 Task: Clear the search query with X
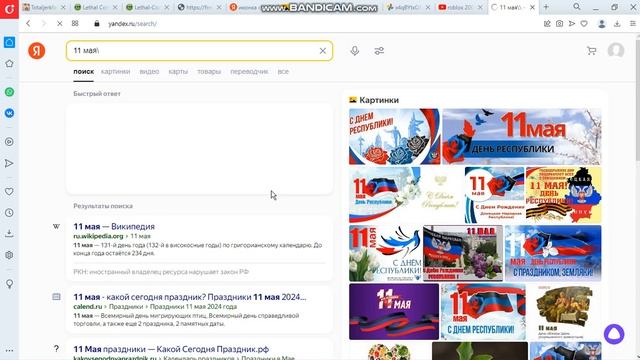coord(322,51)
